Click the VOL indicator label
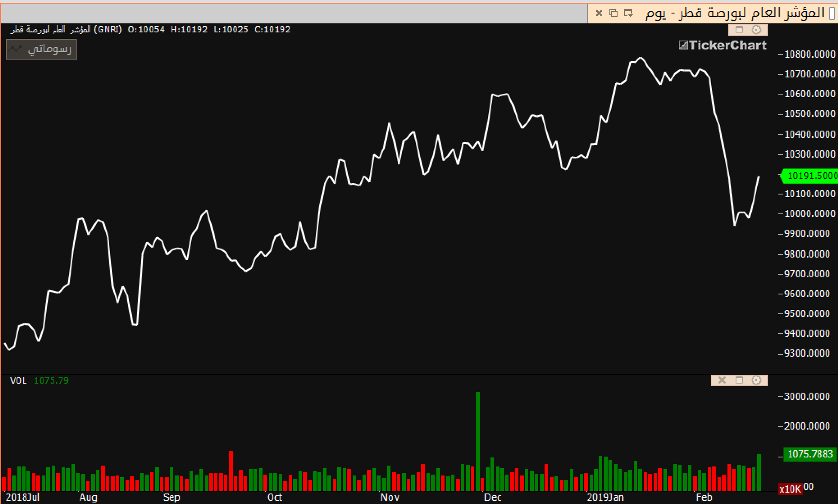 [x=18, y=380]
